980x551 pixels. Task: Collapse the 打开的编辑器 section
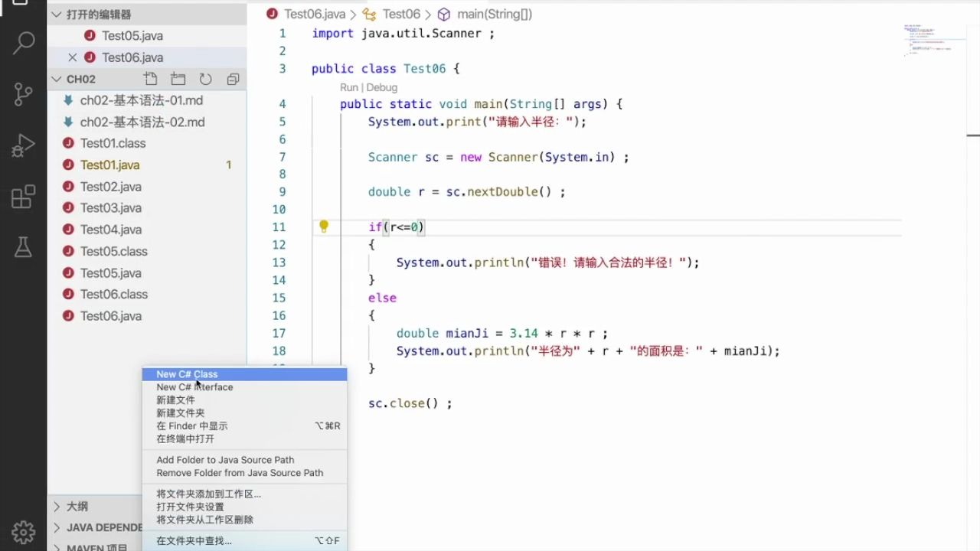pyautogui.click(x=147, y=15)
